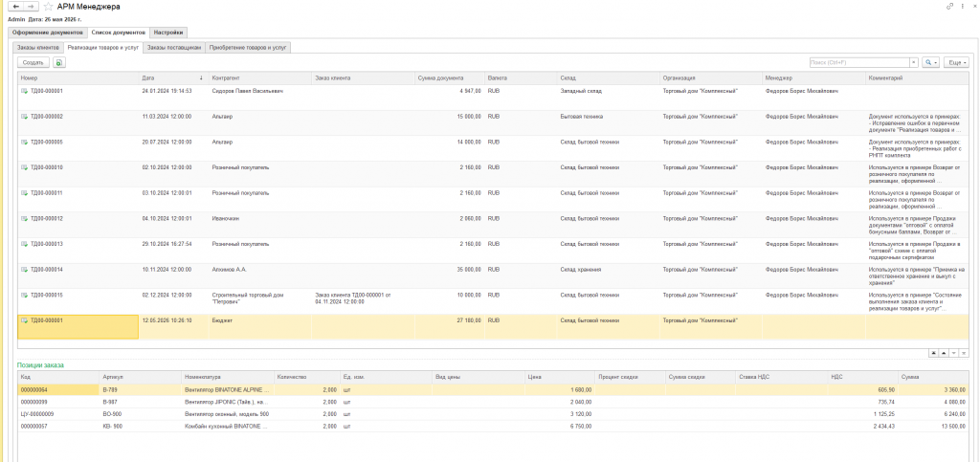Screen dimensions: 980x462
Task: Select the 13 500,00 sum cell
Action: (x=933, y=426)
